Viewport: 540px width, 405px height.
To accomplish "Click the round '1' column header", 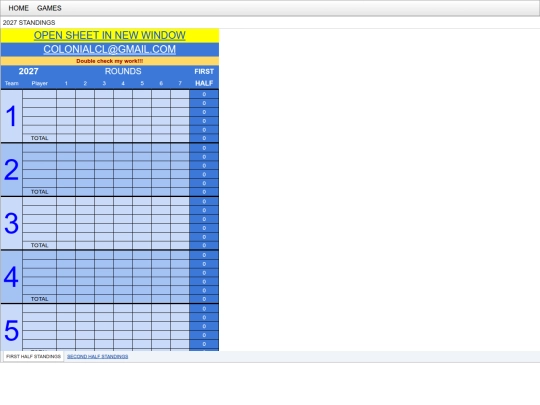I will (x=66, y=83).
